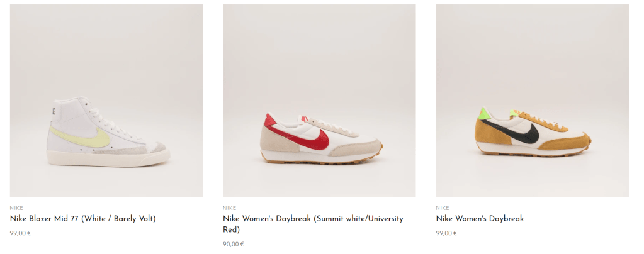This screenshot has width=644, height=254.
Task: Click NIKE brand label above Summit white Daybreak
Action: [x=230, y=208]
